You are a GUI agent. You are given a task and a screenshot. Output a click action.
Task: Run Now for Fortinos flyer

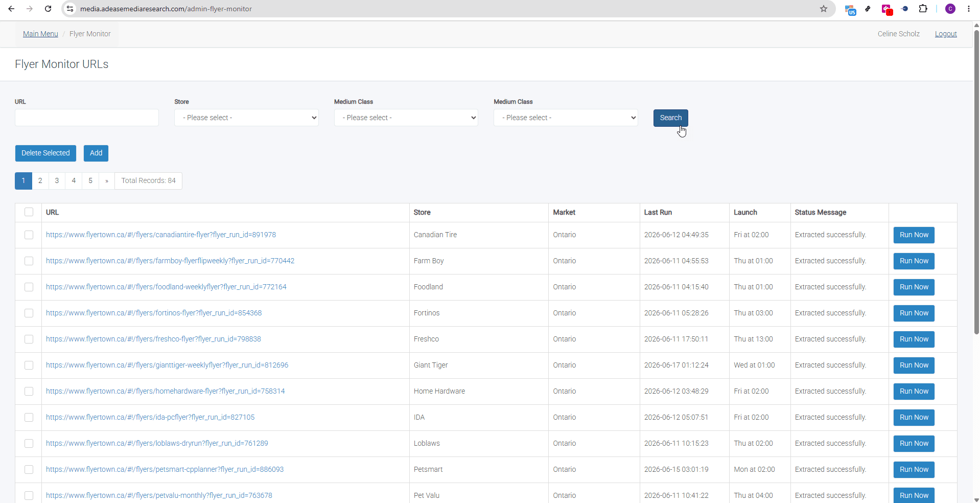(914, 313)
